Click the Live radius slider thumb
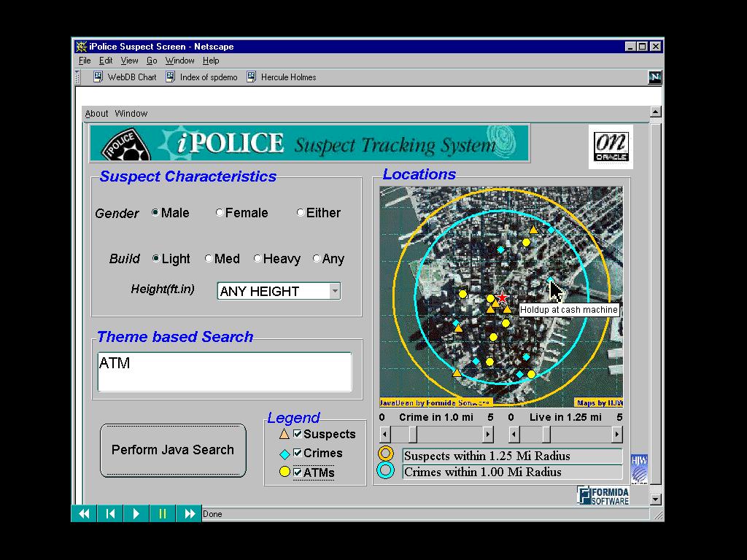This screenshot has height=560, width=747. tap(546, 435)
